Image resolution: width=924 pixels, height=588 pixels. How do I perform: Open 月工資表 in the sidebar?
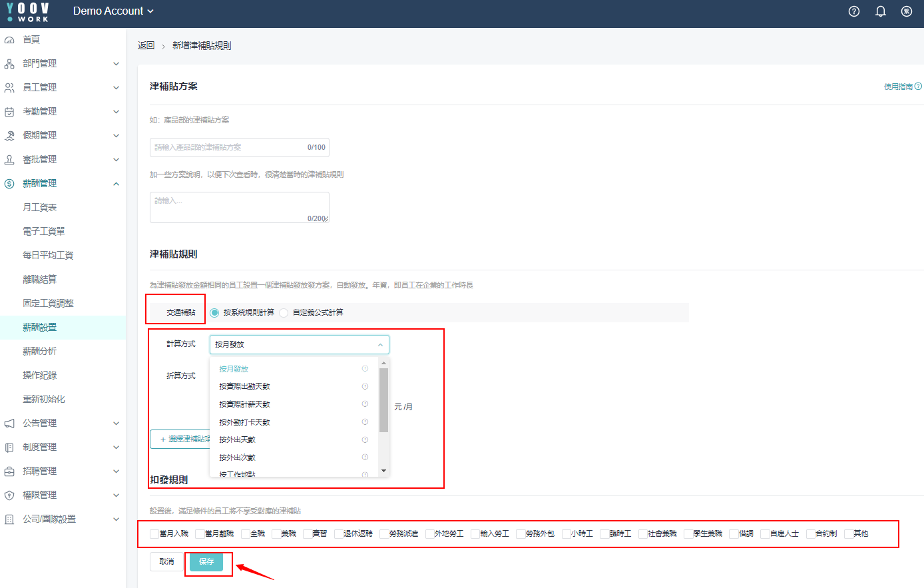click(x=40, y=208)
